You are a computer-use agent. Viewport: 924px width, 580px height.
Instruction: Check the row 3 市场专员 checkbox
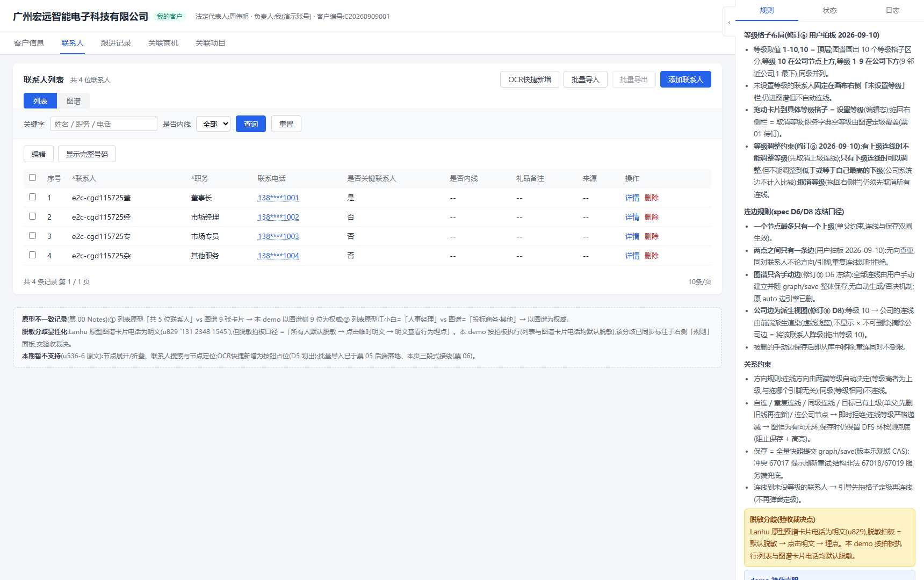(x=32, y=236)
